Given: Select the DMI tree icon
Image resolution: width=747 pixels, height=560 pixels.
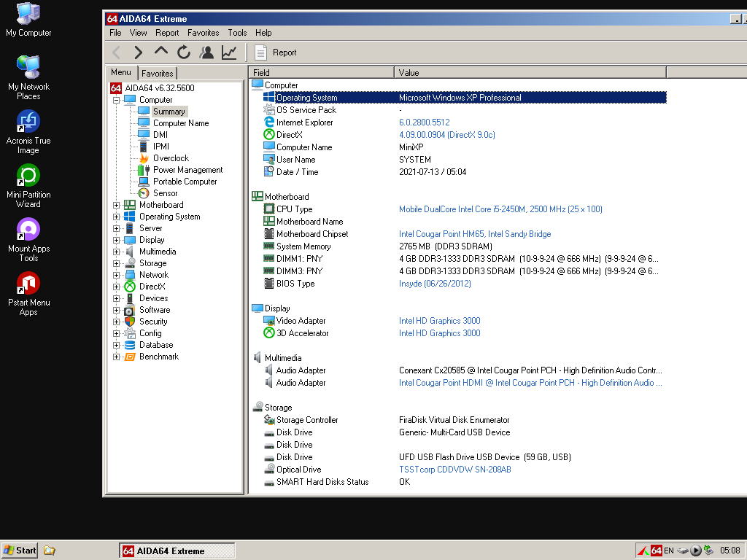Looking at the screenshot, I should [x=144, y=135].
